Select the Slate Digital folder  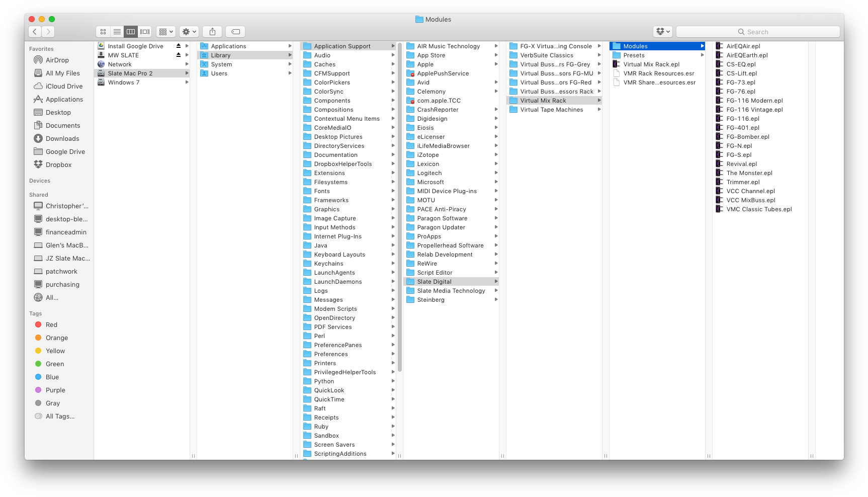point(451,281)
